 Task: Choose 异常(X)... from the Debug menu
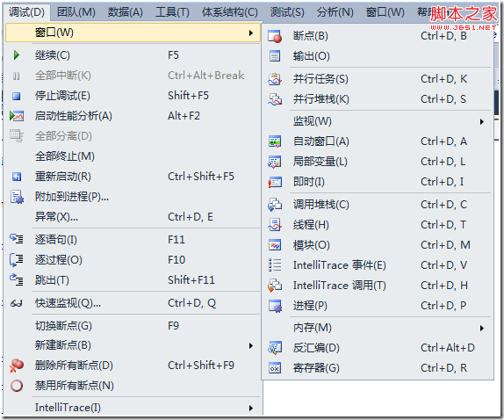tap(133, 217)
